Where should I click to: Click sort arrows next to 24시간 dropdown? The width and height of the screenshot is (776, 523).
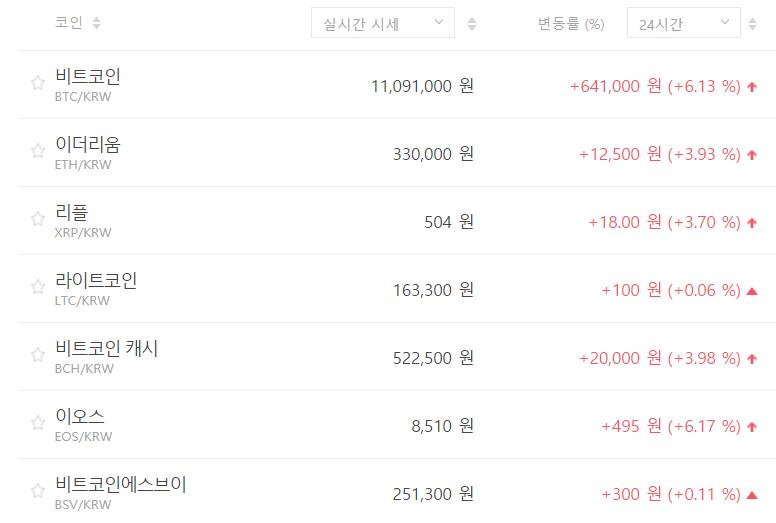coord(753,24)
